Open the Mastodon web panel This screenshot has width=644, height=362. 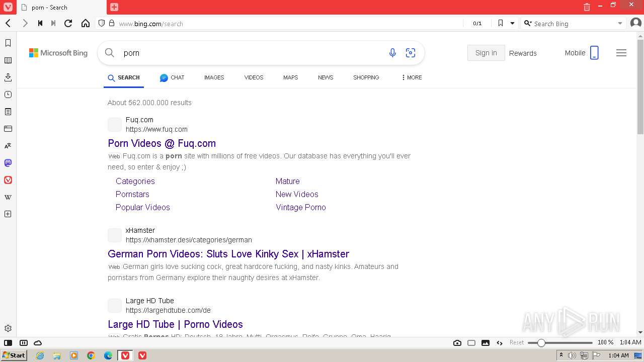point(8,163)
